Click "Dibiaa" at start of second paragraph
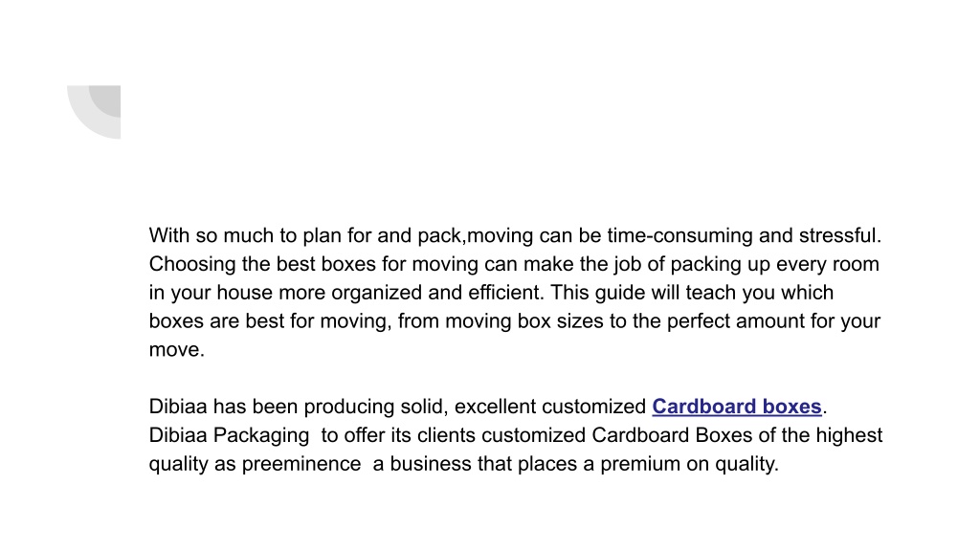This screenshot has height=551, width=980. [177, 407]
